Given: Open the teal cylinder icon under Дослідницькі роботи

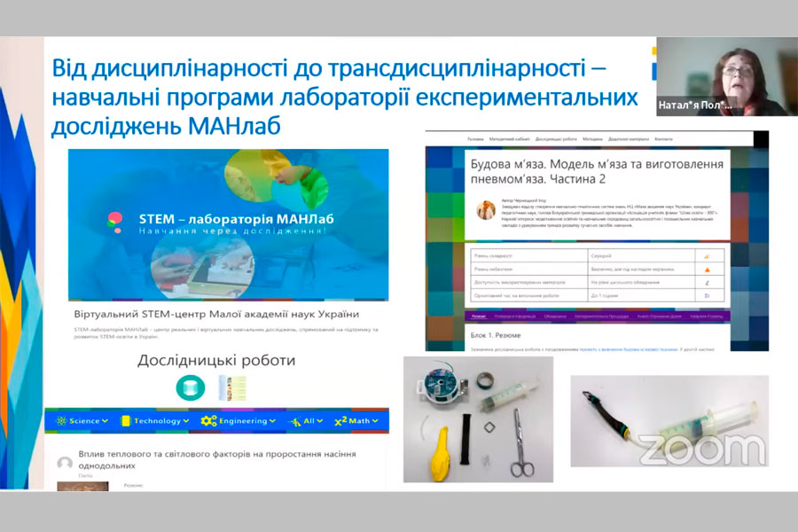Looking at the screenshot, I should point(191,388).
